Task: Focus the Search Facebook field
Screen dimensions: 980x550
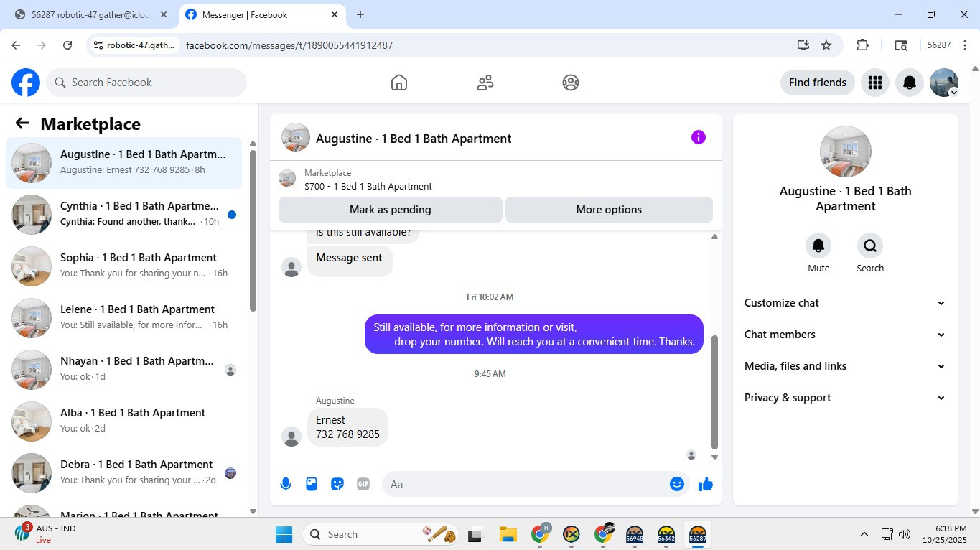Action: tap(146, 83)
